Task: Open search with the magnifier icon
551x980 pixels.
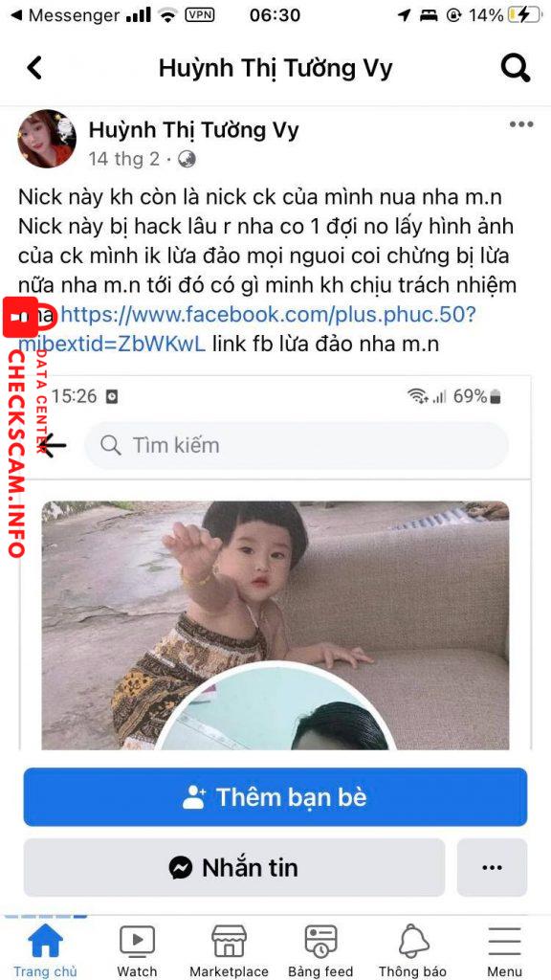Action: [516, 68]
